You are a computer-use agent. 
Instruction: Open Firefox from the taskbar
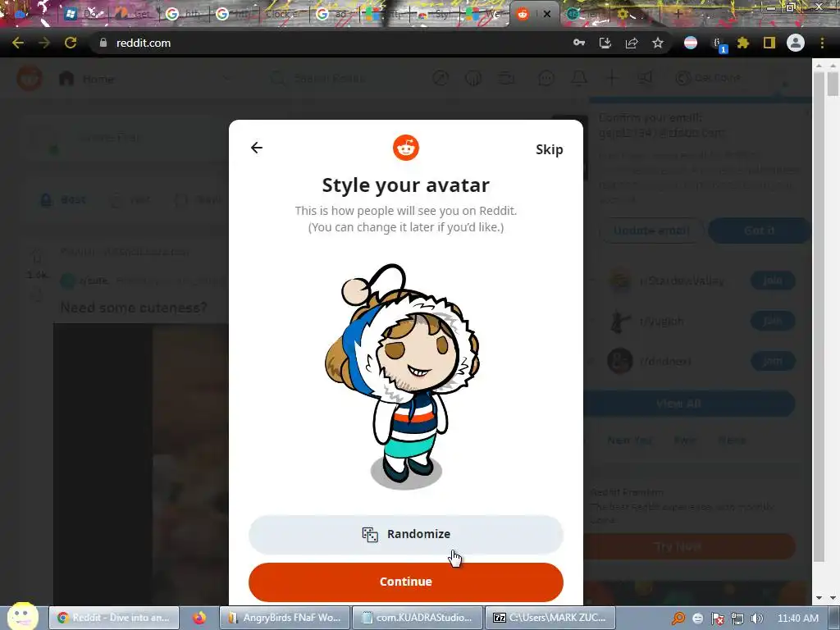[x=199, y=618]
